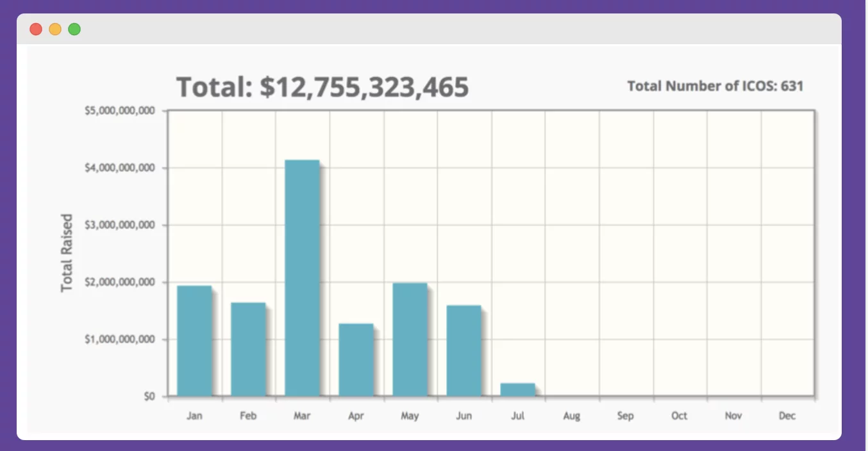Click the June bar
The width and height of the screenshot is (868, 451).
click(x=464, y=349)
